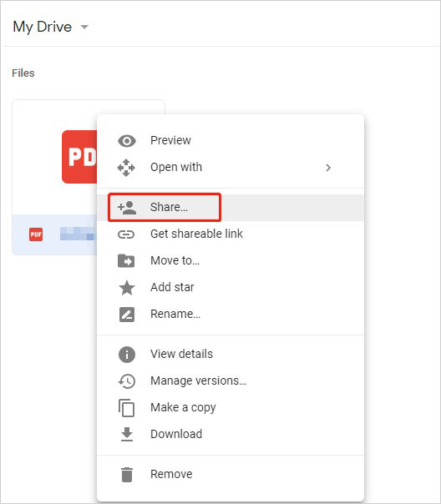The image size is (441, 504).
Task: Expand the Open with submenu arrow
Action: (327, 168)
